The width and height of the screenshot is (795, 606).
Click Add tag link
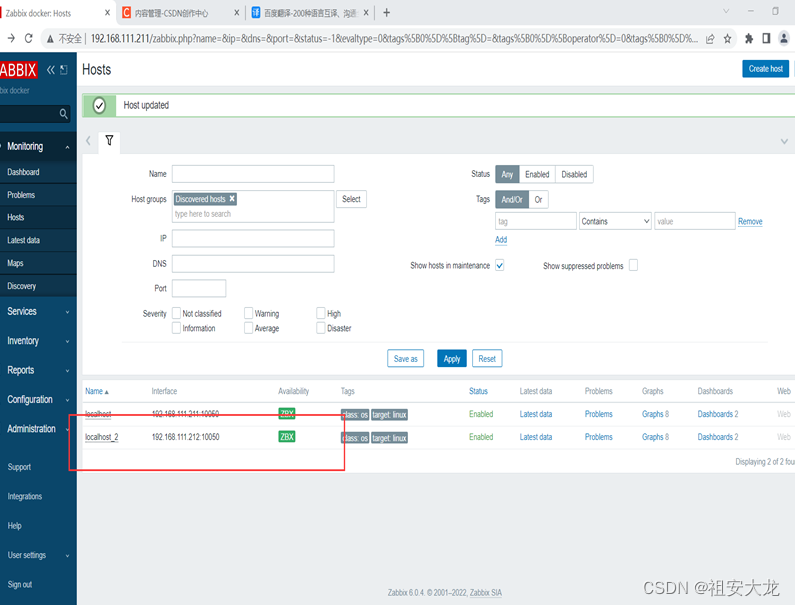(x=501, y=239)
